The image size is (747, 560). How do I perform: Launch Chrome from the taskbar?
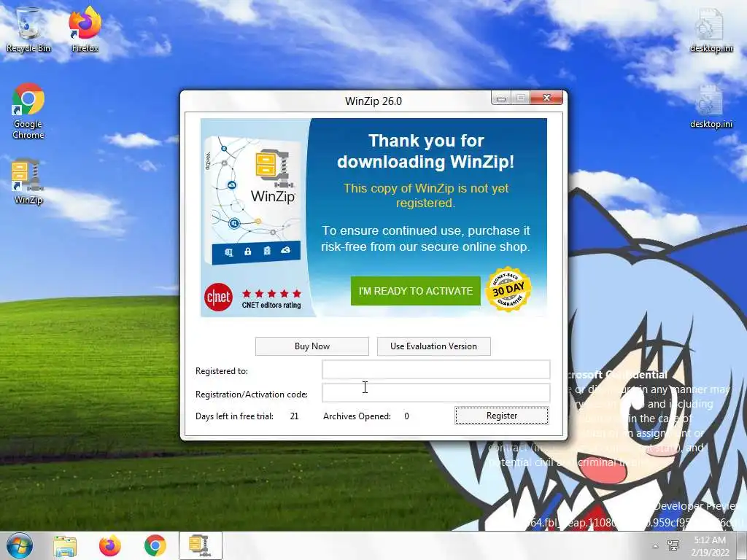(155, 545)
